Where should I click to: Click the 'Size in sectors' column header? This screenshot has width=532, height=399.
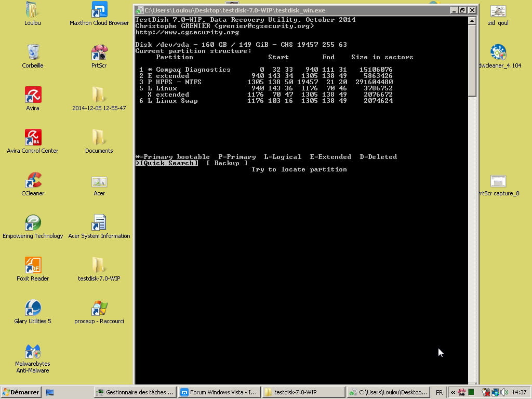point(382,57)
